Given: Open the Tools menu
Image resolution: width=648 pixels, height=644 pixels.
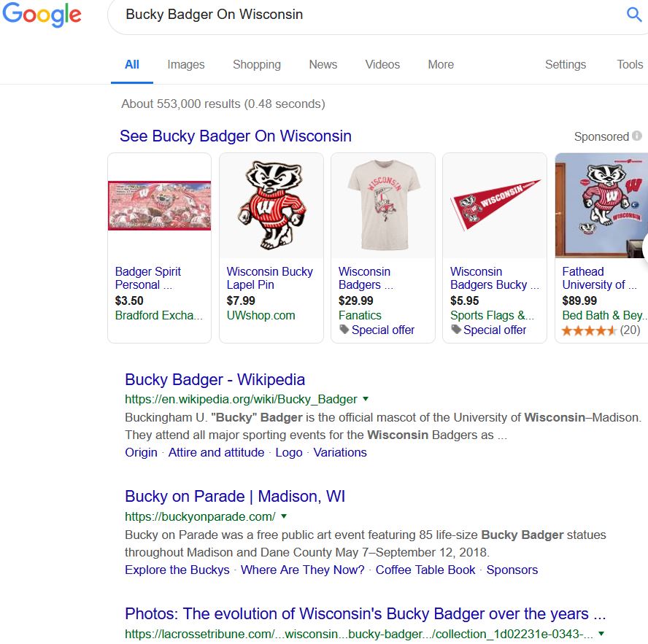Looking at the screenshot, I should [x=630, y=64].
